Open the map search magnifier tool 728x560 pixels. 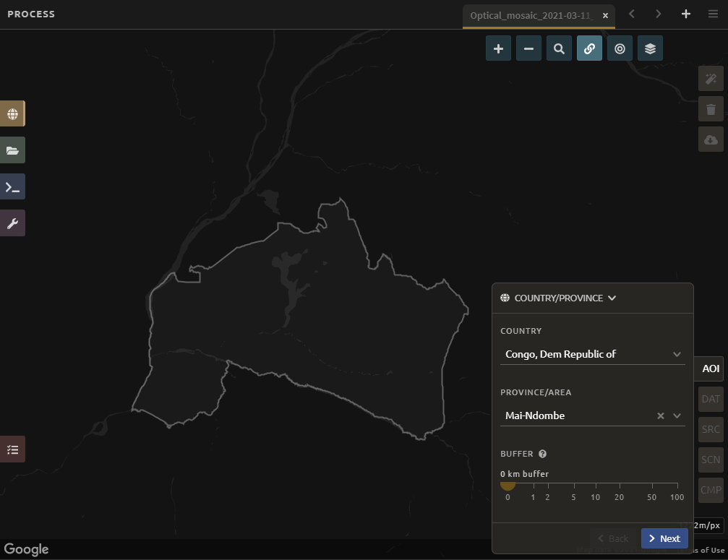[x=559, y=48]
